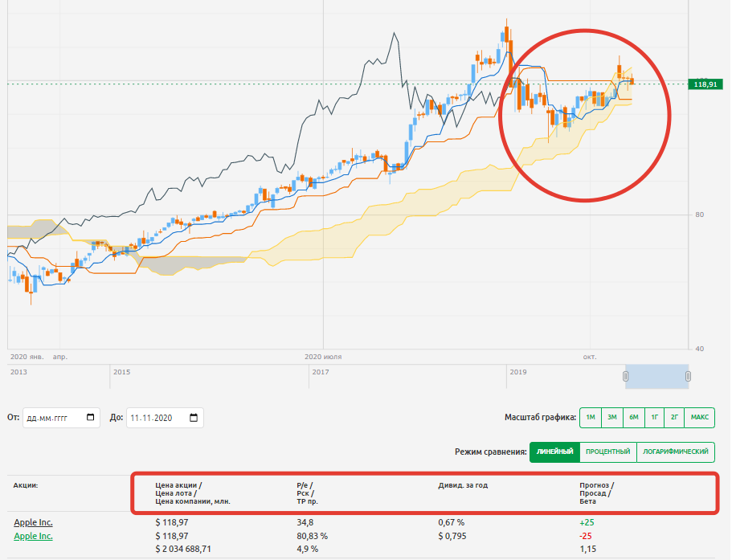This screenshot has height=560, width=732.
Task: Switch chart scale to 6М
Action: [x=634, y=417]
